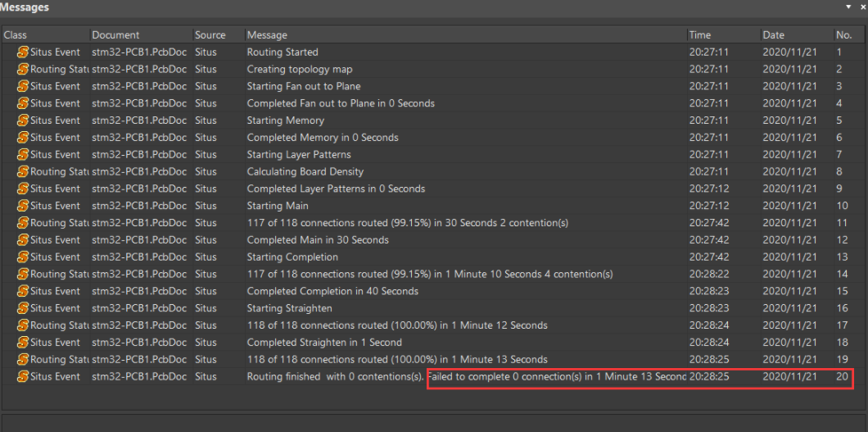The height and width of the screenshot is (432, 868).
Task: Select the icon on Creating topology map row
Action: [23, 69]
